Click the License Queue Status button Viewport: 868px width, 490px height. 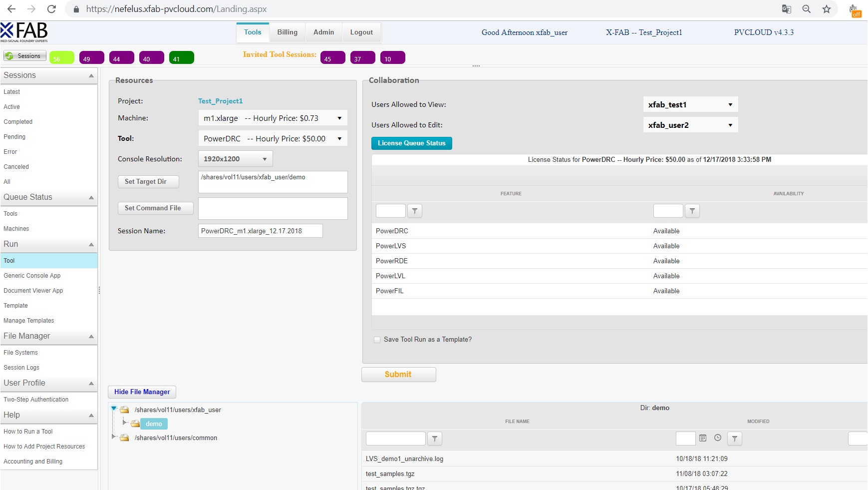pyautogui.click(x=411, y=143)
